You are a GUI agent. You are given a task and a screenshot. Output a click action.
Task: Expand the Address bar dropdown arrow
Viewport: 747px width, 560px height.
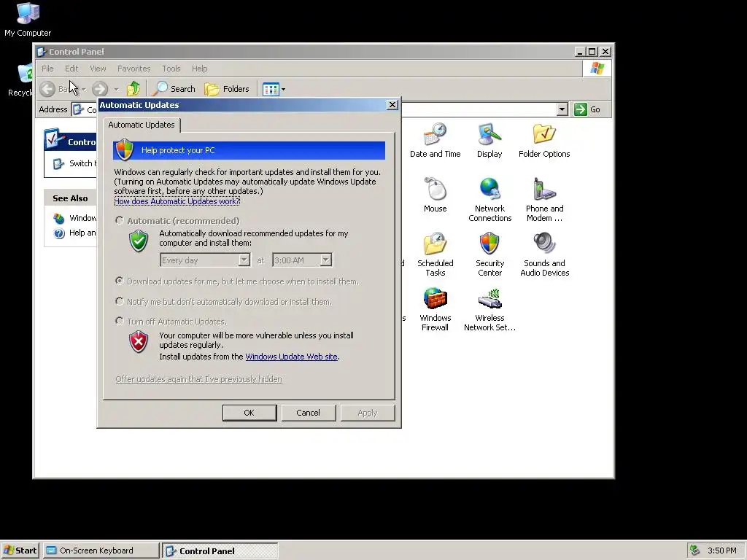562,109
